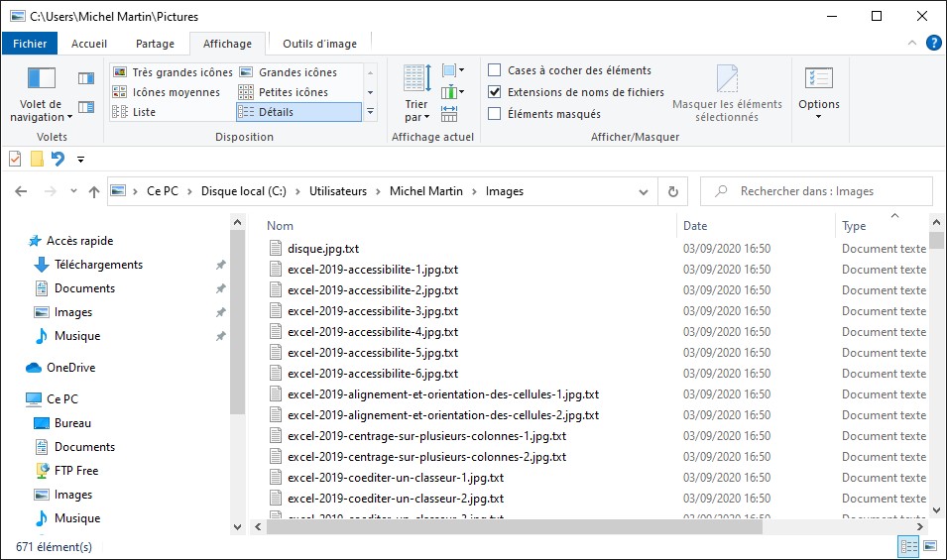Sort files by the Date column header
This screenshot has height=560, width=947.
point(695,226)
